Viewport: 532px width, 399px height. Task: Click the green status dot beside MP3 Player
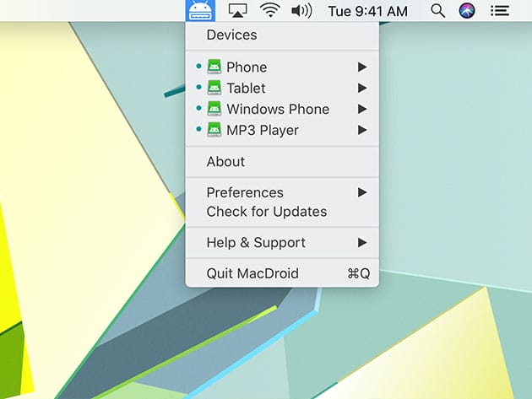click(x=198, y=130)
